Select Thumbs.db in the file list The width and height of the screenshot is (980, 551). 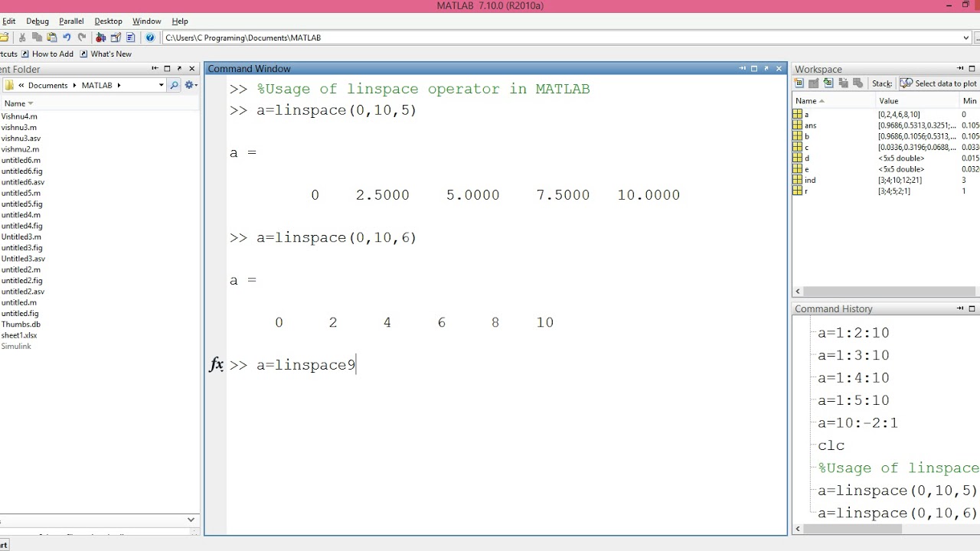(21, 324)
